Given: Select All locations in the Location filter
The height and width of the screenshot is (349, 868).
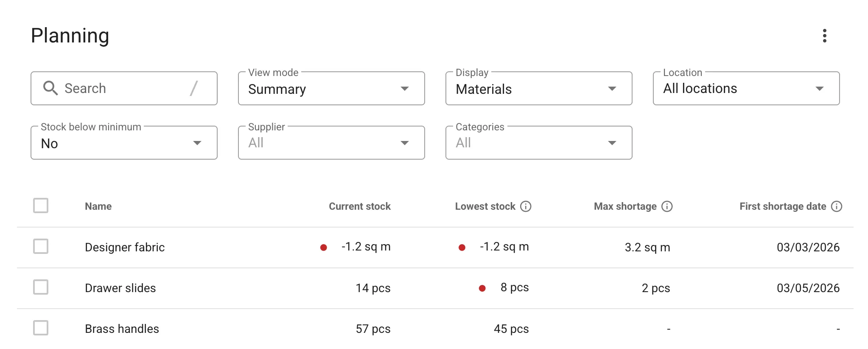Looking at the screenshot, I should click(x=820, y=88).
